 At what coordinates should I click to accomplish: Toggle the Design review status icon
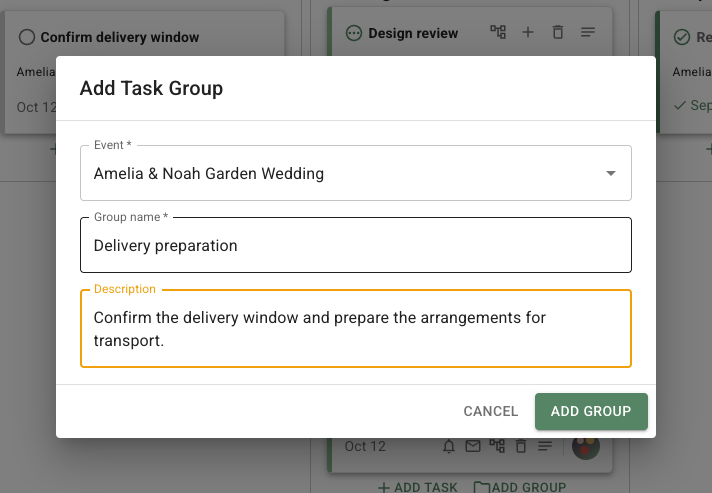354,33
